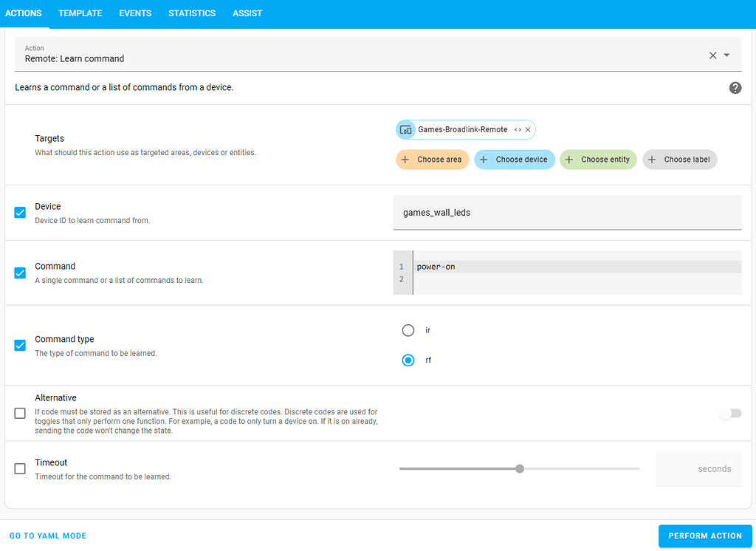Remove the Games-Broadlink-Remote target chip
756x551 pixels.
(x=528, y=130)
